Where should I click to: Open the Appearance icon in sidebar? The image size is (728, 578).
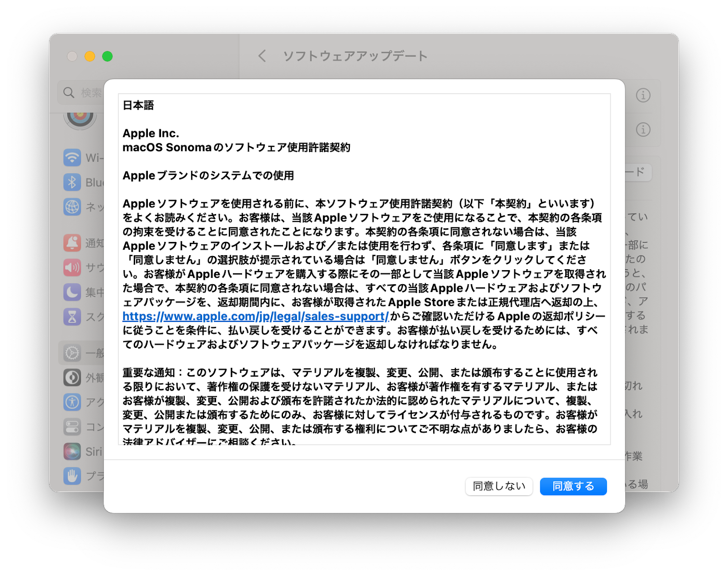click(72, 377)
